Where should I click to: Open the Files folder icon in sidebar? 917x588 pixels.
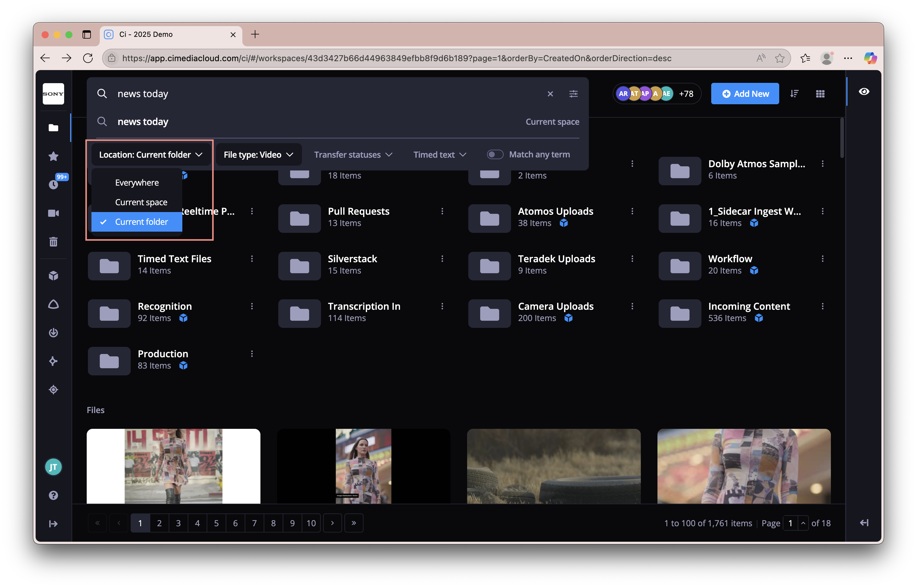(53, 127)
